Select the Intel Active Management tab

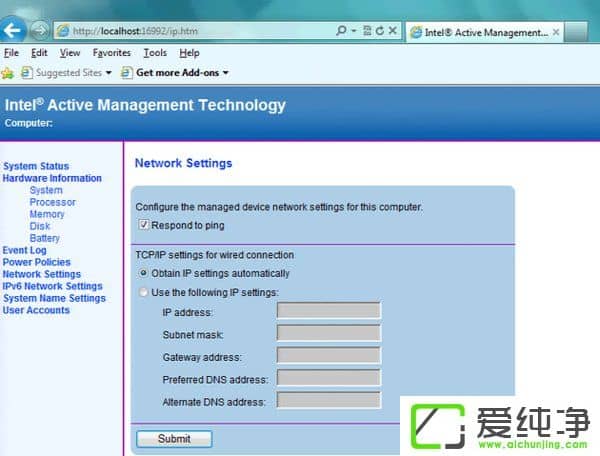click(x=484, y=32)
